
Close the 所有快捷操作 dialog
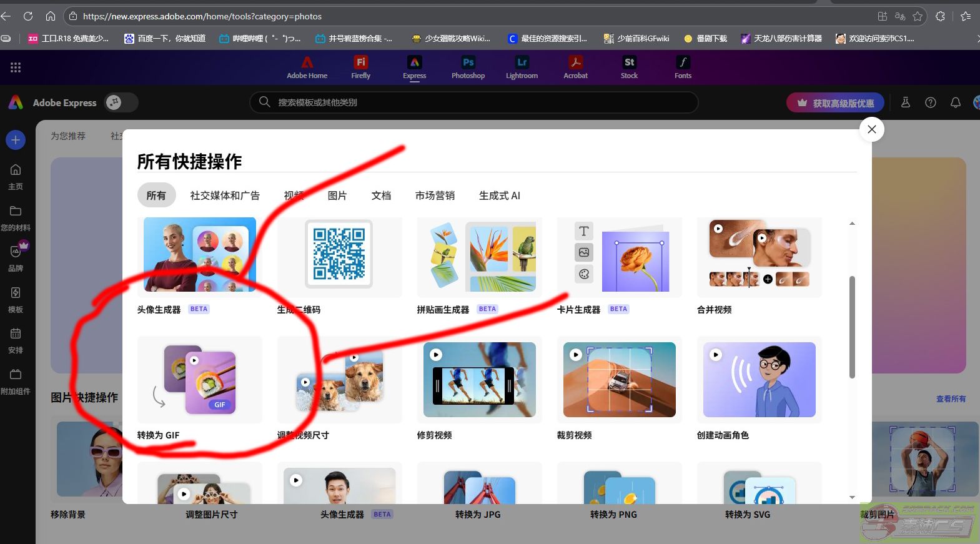tap(871, 129)
